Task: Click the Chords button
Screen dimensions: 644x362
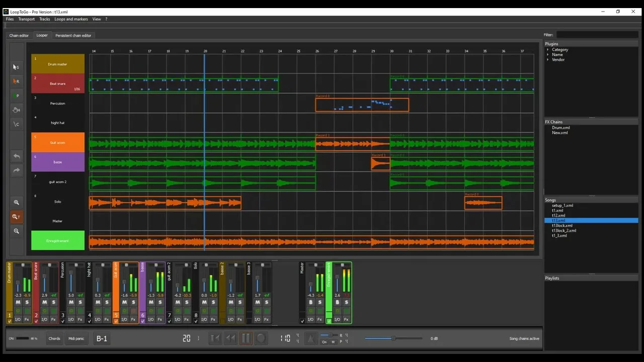Action: point(54,338)
